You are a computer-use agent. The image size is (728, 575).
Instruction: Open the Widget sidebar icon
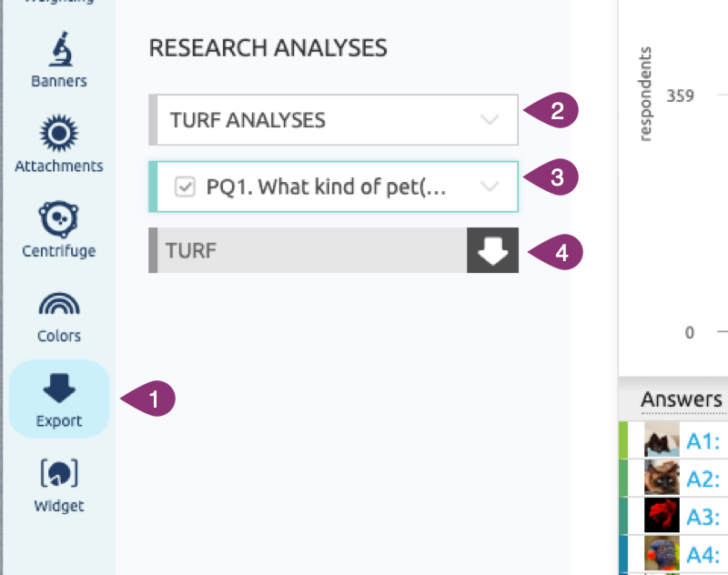[x=59, y=474]
